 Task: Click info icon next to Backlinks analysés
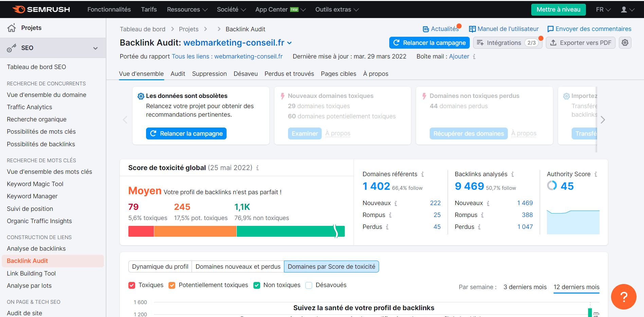point(513,174)
